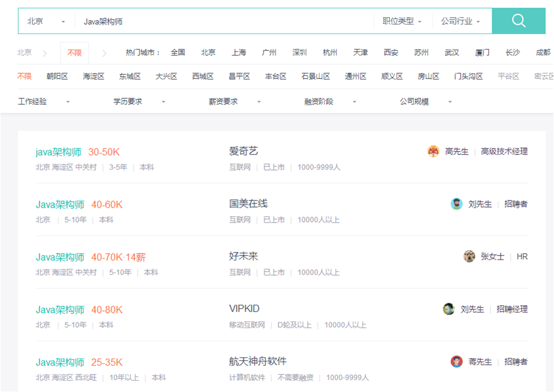Select the 不限 district option
Viewport: 554px width, 392px height.
[x=25, y=76]
